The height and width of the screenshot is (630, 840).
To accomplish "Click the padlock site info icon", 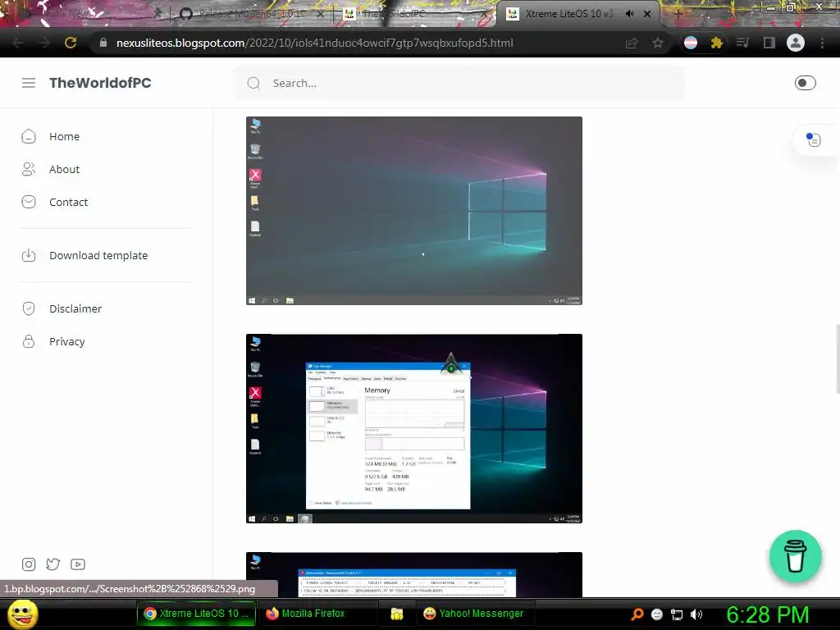I will point(103,43).
